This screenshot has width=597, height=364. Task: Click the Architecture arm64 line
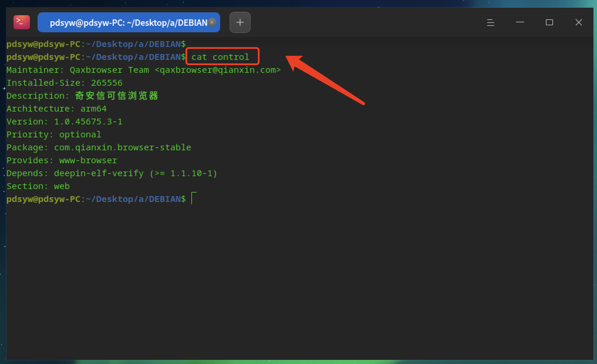coord(56,109)
